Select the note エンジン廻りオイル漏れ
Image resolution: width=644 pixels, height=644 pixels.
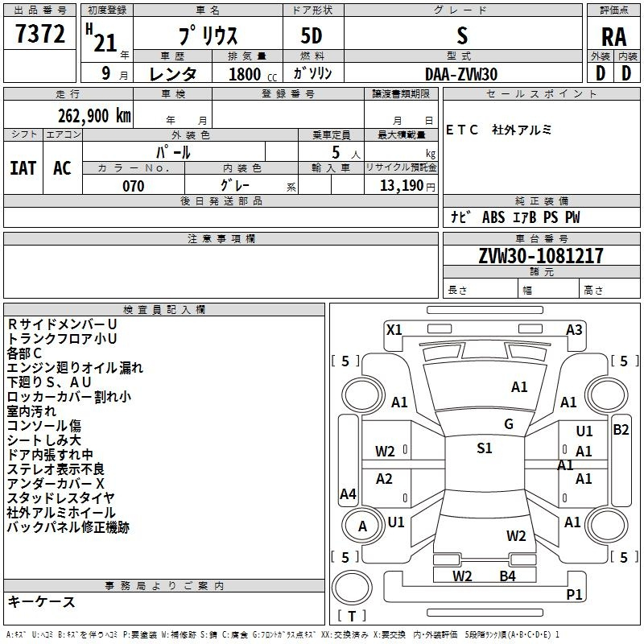coord(75,368)
